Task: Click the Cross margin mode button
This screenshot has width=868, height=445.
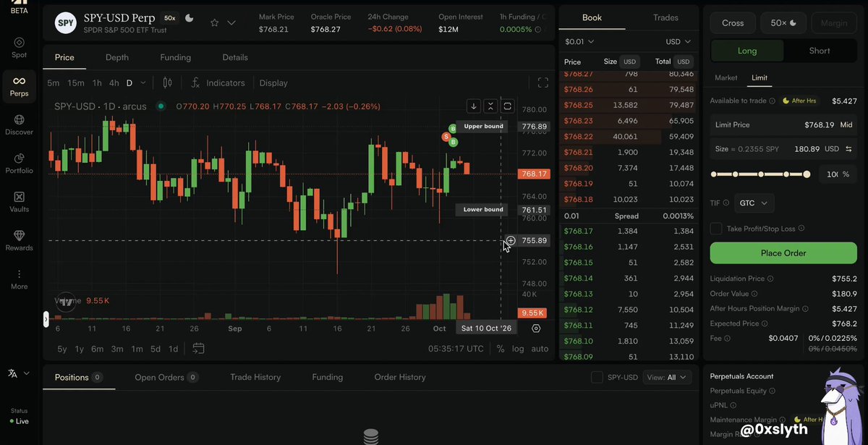Action: [733, 23]
